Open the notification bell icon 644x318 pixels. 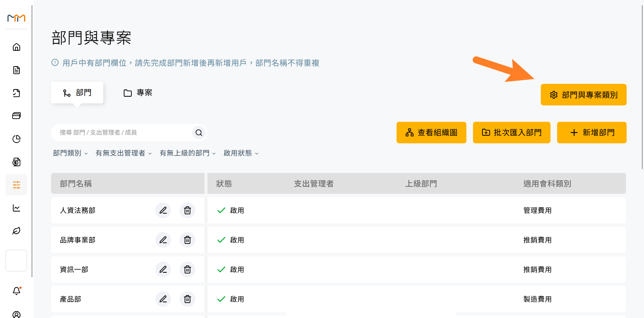pyautogui.click(x=16, y=291)
